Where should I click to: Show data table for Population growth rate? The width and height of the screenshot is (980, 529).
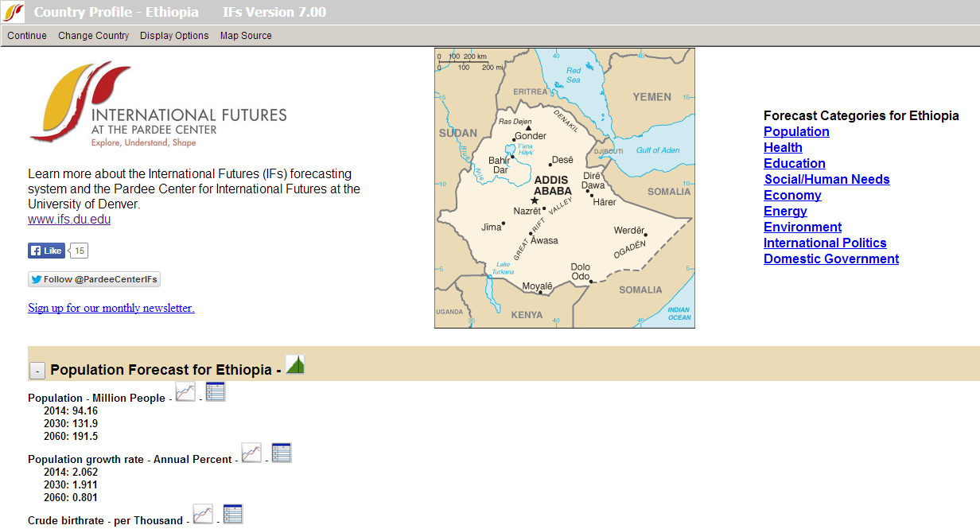point(282,453)
